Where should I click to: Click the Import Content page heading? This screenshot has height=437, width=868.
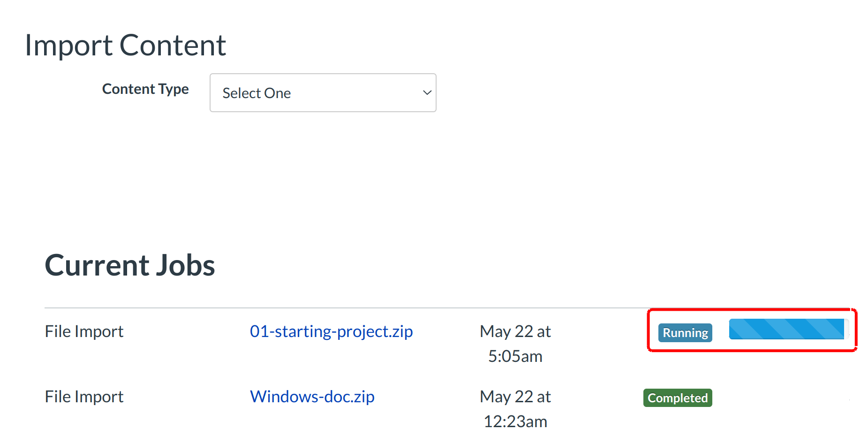pos(125,45)
